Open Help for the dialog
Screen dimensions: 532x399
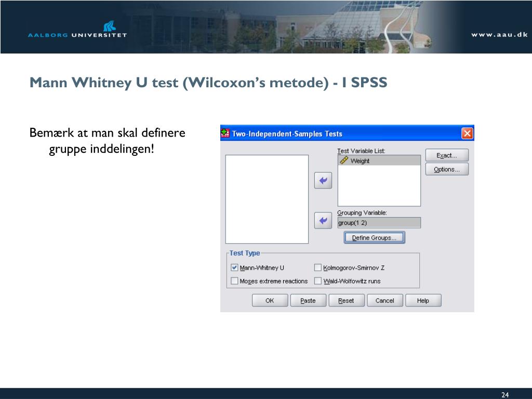coord(423,300)
